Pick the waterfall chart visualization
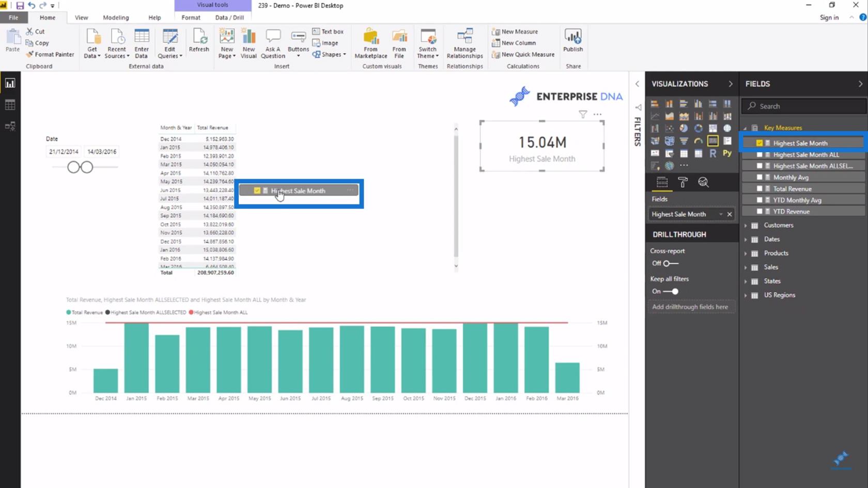Image resolution: width=868 pixels, height=488 pixels. [x=655, y=128]
